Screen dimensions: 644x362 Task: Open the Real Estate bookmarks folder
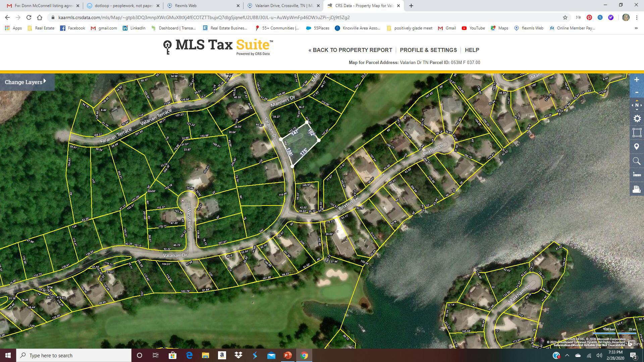coord(41,28)
